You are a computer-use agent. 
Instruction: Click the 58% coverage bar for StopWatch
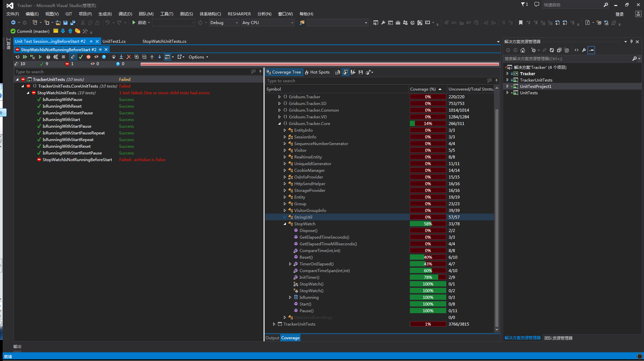click(428, 224)
